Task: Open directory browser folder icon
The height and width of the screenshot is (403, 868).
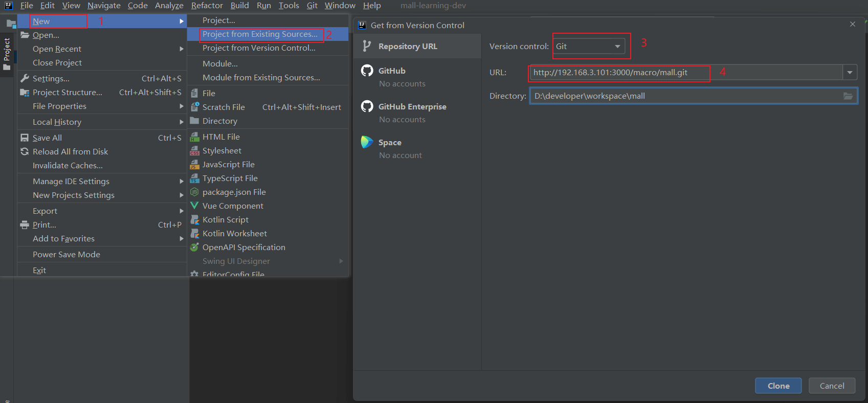Action: [848, 96]
